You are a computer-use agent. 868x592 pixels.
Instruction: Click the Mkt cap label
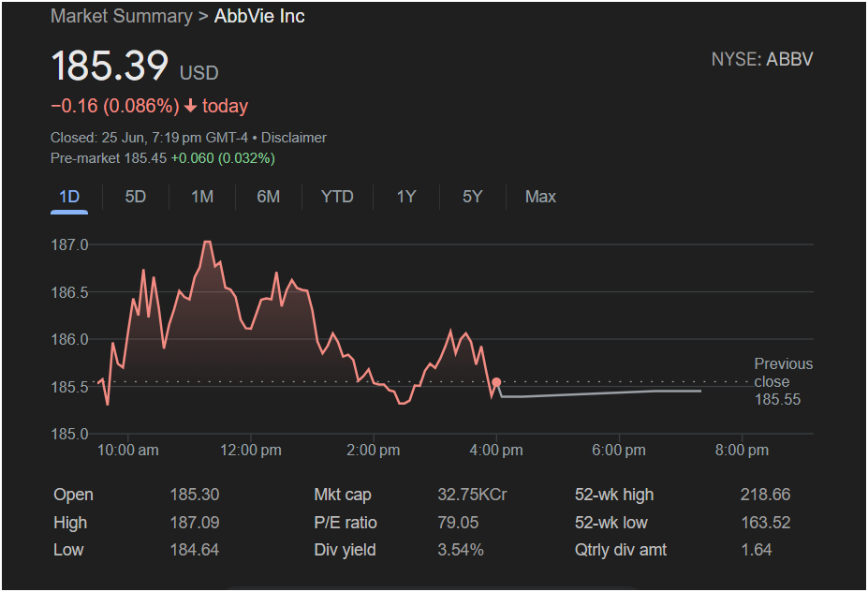343,495
